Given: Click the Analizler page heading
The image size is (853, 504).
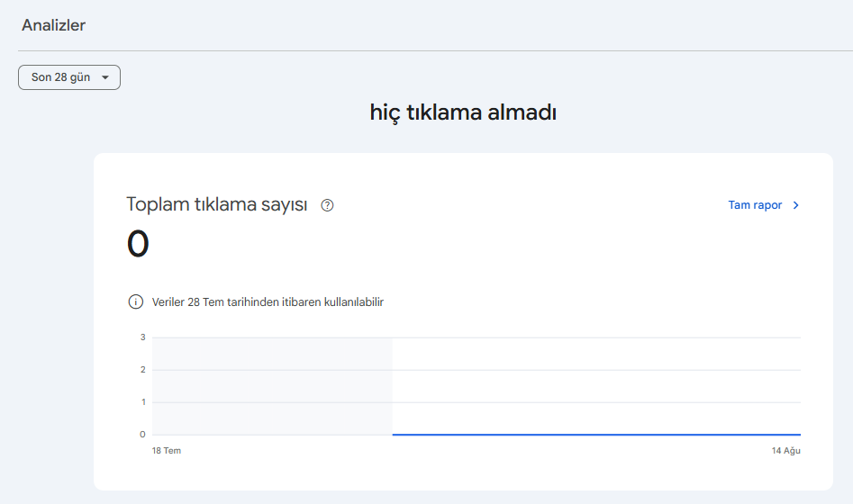Looking at the screenshot, I should pos(53,25).
